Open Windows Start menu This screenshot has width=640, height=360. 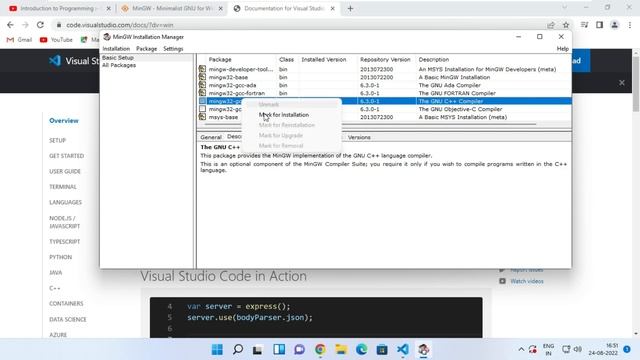click(217, 349)
